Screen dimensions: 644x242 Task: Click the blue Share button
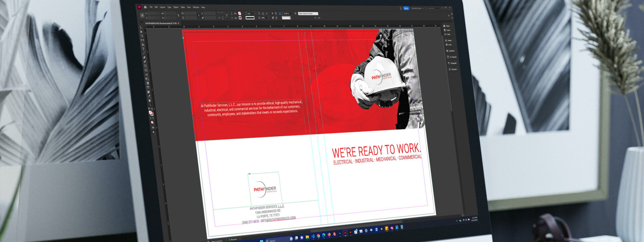[406, 8]
